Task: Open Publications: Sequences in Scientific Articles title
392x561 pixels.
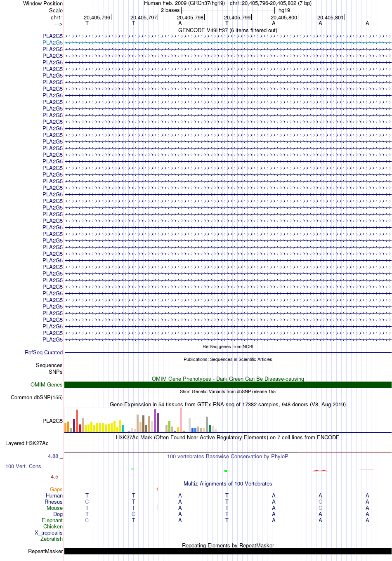Action: click(228, 360)
